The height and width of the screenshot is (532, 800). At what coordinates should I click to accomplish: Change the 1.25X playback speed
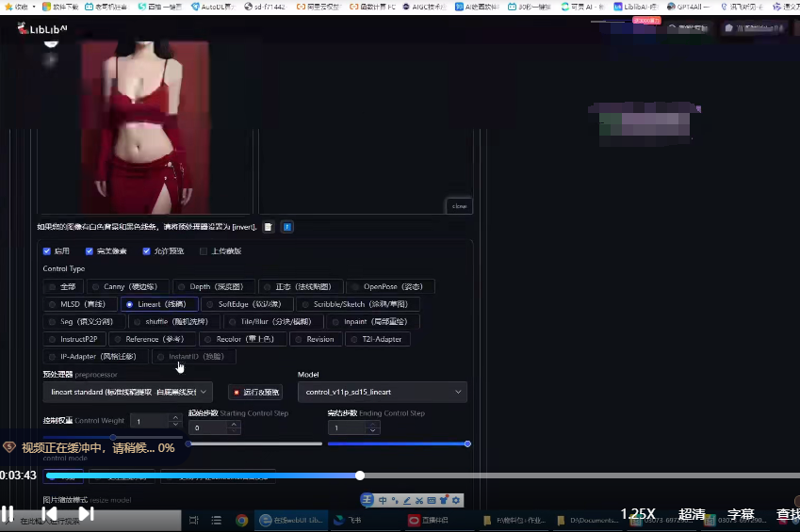638,513
